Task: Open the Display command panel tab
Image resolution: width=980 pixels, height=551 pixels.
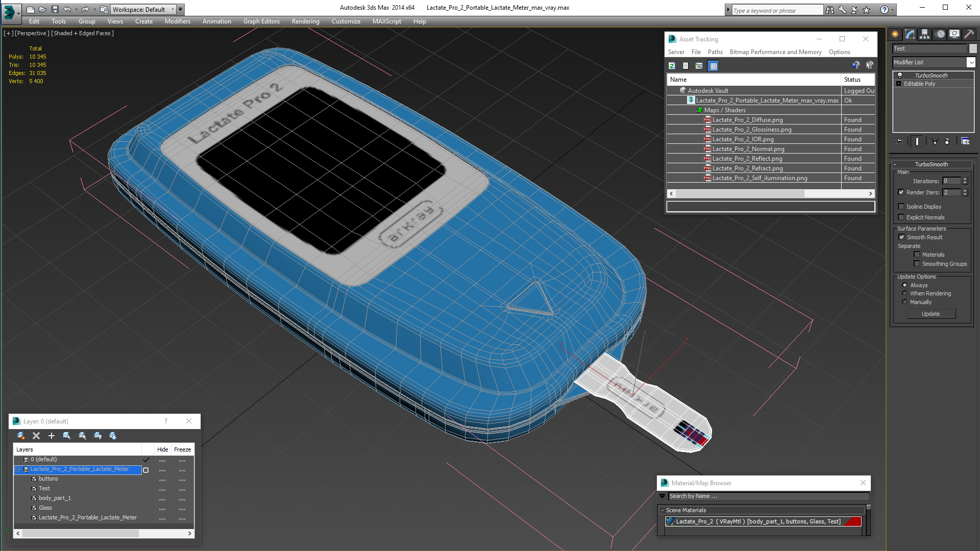Action: coord(954,34)
